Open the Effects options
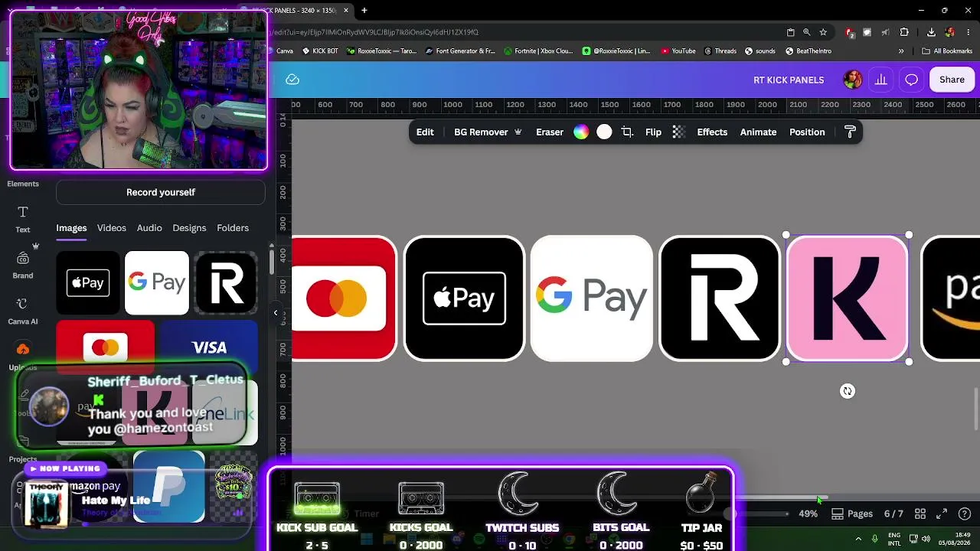 pos(712,132)
